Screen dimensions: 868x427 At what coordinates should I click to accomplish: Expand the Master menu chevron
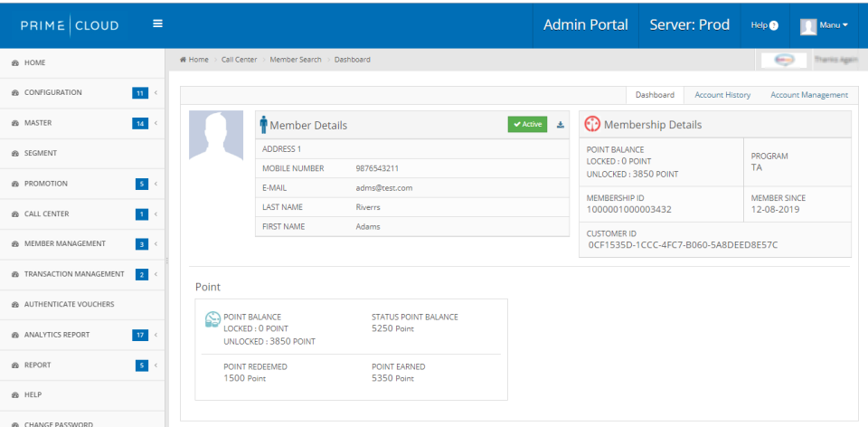(x=156, y=124)
